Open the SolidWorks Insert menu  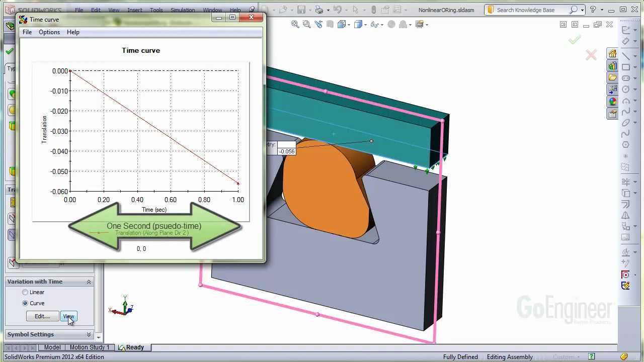135,10
